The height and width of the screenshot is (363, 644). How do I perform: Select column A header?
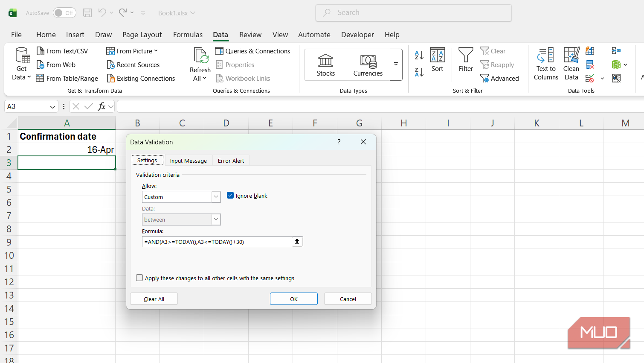[x=67, y=123]
